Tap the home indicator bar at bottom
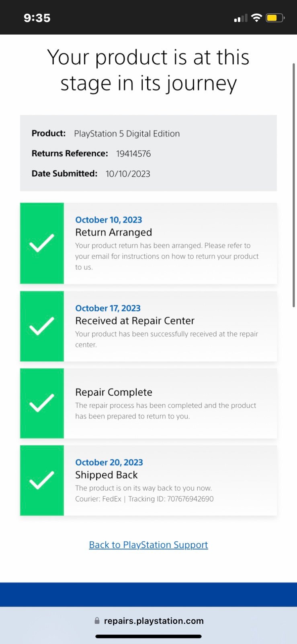This screenshot has height=644, width=297. 148,636
